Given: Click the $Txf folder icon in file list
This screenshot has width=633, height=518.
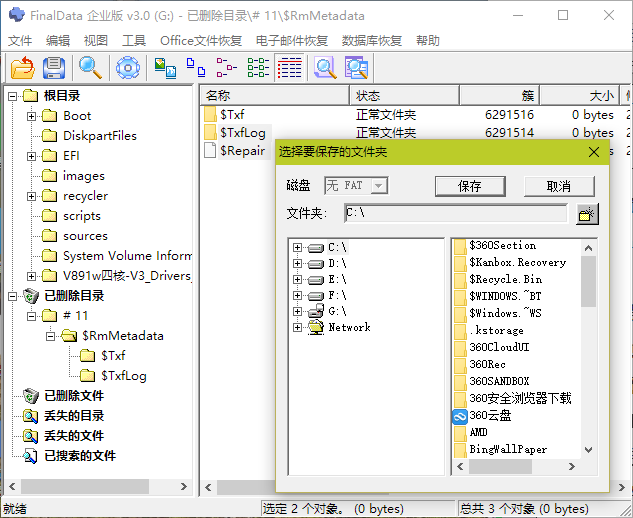Looking at the screenshot, I should click(210, 114).
